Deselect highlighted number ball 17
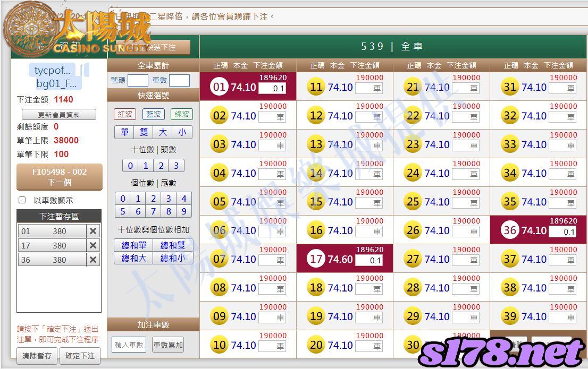This screenshot has height=369, width=588. [316, 259]
